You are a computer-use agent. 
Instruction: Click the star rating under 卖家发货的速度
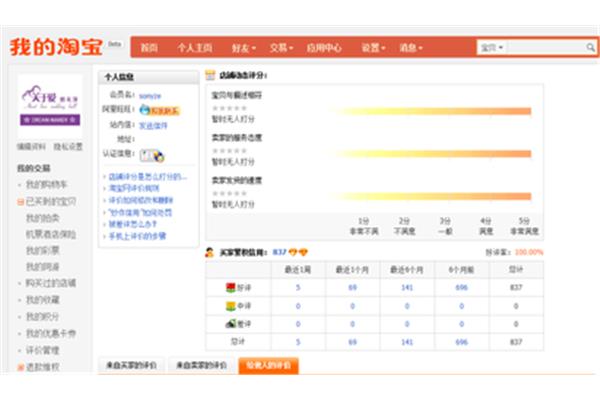click(230, 193)
